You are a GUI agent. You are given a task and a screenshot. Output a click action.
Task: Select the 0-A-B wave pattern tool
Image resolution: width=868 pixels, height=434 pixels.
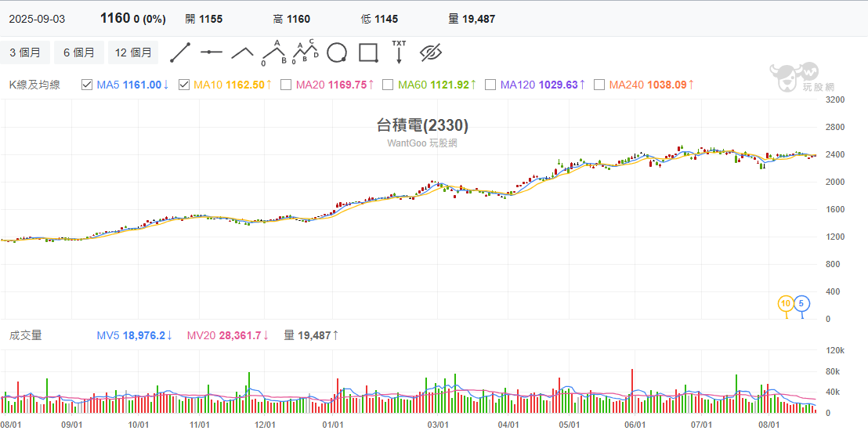[x=274, y=52]
